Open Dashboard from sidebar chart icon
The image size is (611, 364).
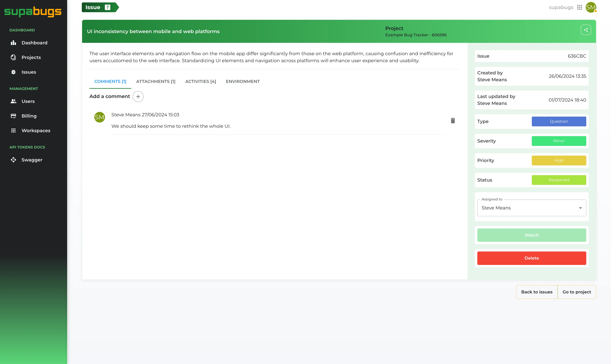[x=13, y=43]
